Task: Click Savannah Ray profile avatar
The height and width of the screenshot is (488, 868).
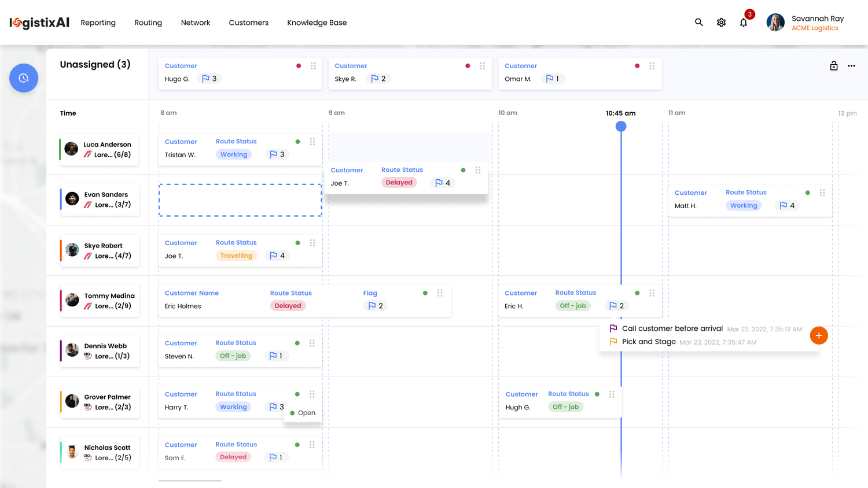Action: coord(775,23)
